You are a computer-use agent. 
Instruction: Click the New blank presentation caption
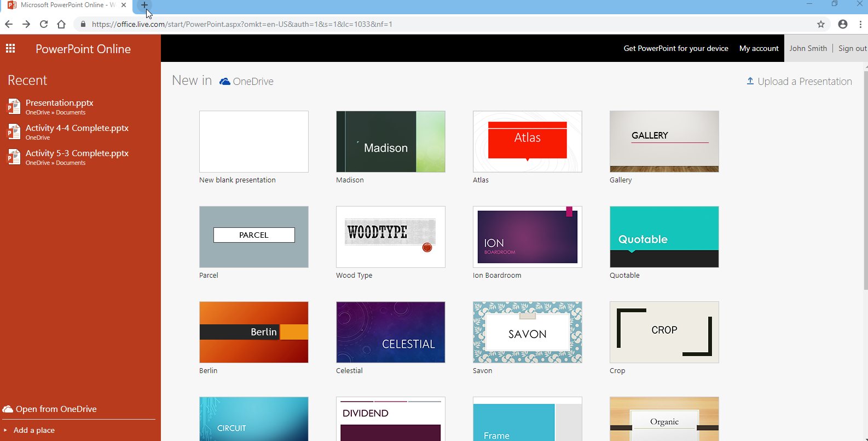click(x=238, y=180)
